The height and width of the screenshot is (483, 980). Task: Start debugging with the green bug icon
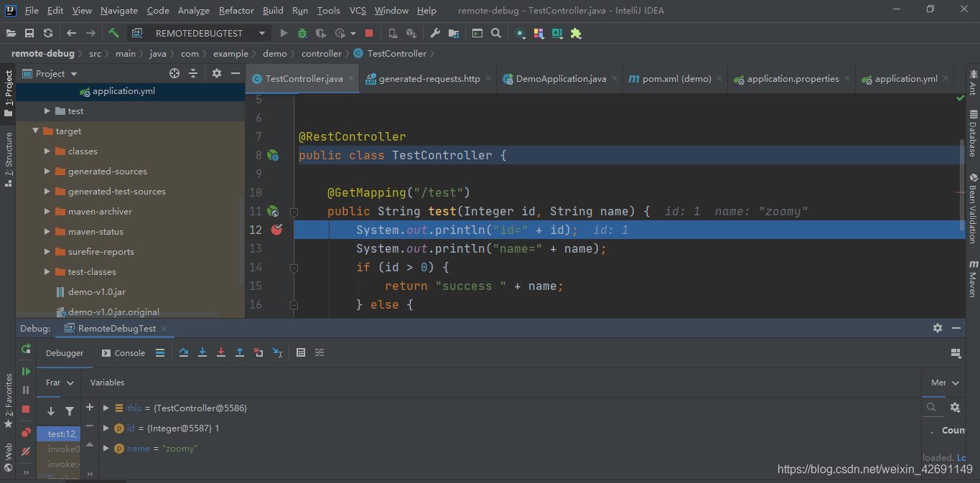click(x=302, y=33)
